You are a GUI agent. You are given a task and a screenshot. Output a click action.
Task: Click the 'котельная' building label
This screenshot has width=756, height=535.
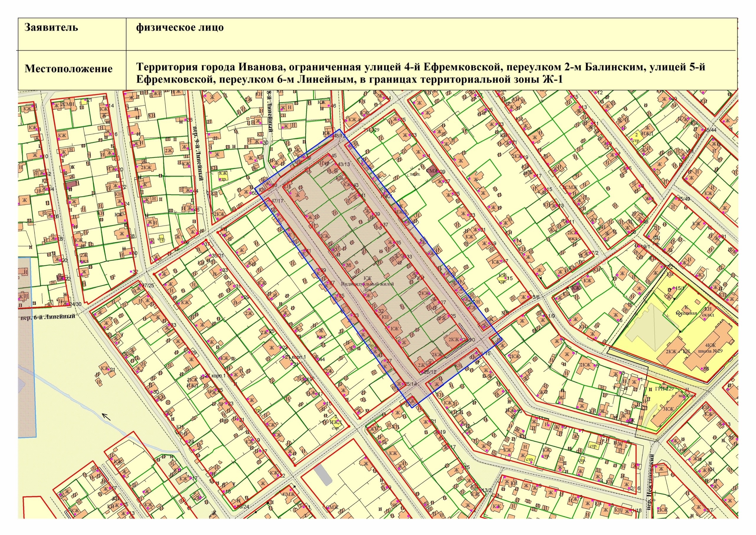[686, 313]
